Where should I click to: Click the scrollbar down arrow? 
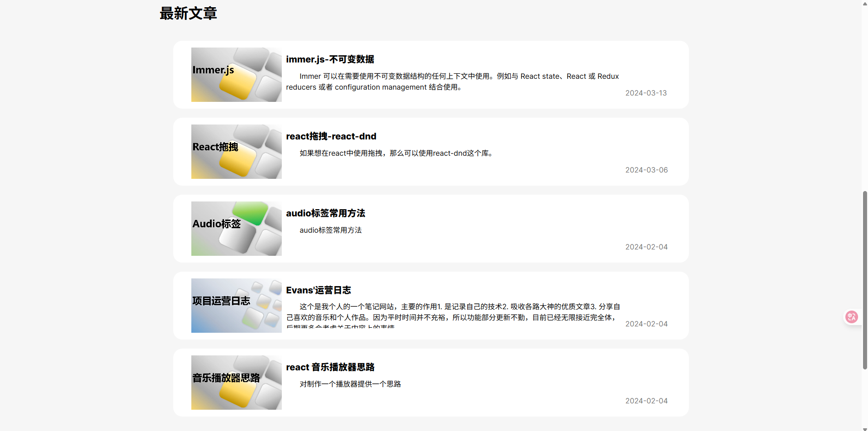point(865,428)
